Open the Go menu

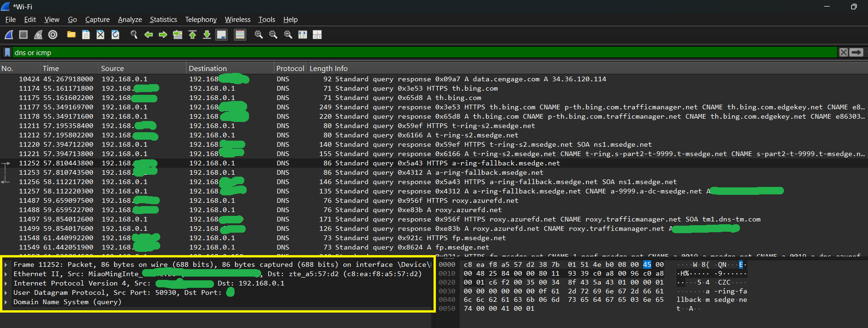(x=72, y=20)
